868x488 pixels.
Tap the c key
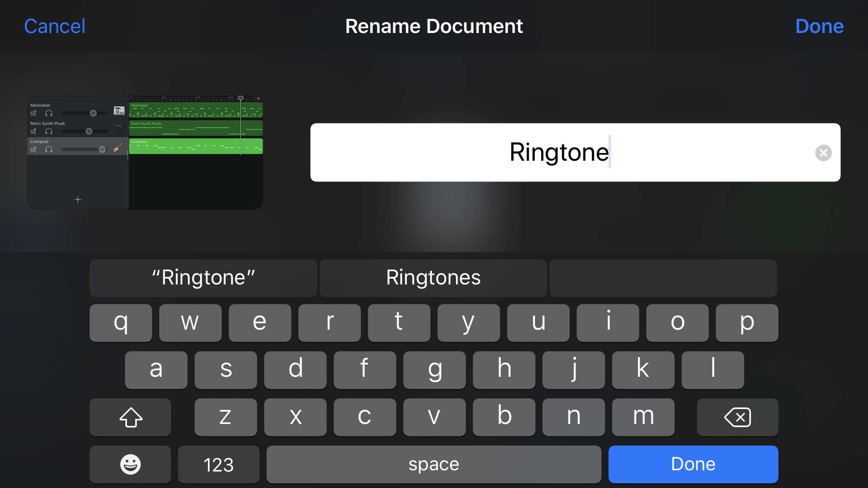[x=365, y=417]
